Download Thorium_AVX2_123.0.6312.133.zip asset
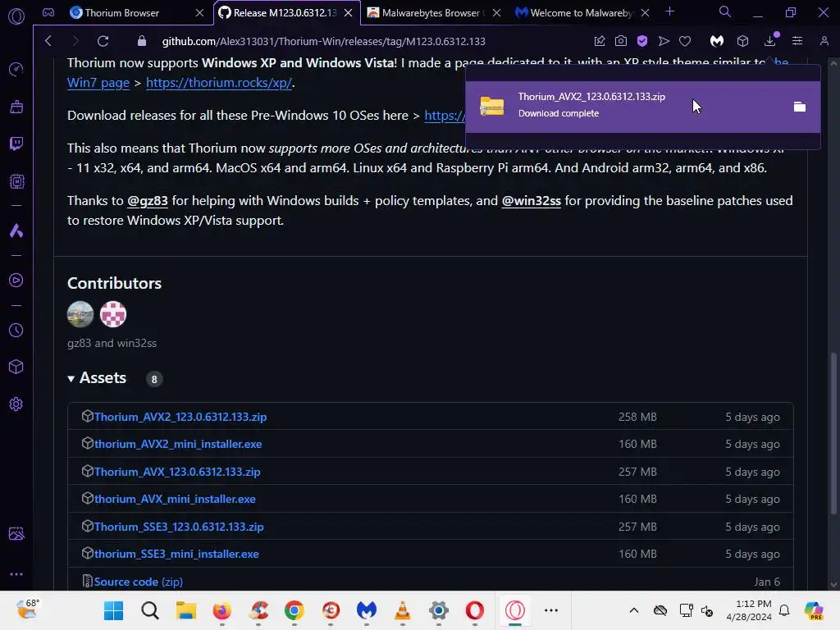The image size is (840, 630). click(x=180, y=417)
